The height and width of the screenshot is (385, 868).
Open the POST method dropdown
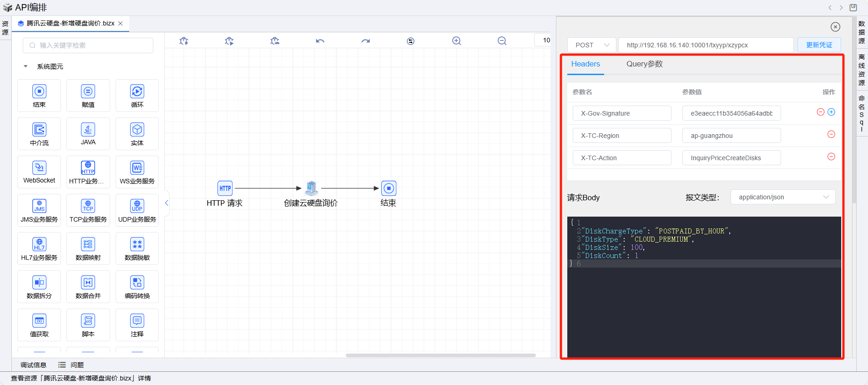592,45
